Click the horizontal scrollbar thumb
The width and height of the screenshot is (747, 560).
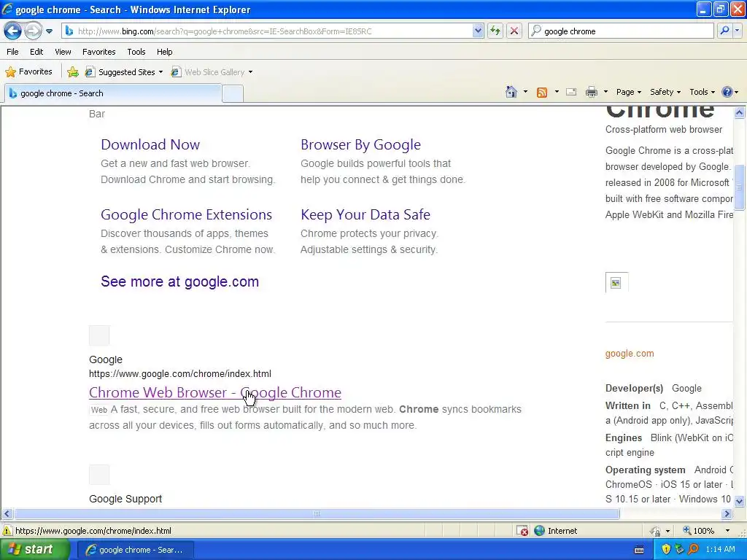317,514
